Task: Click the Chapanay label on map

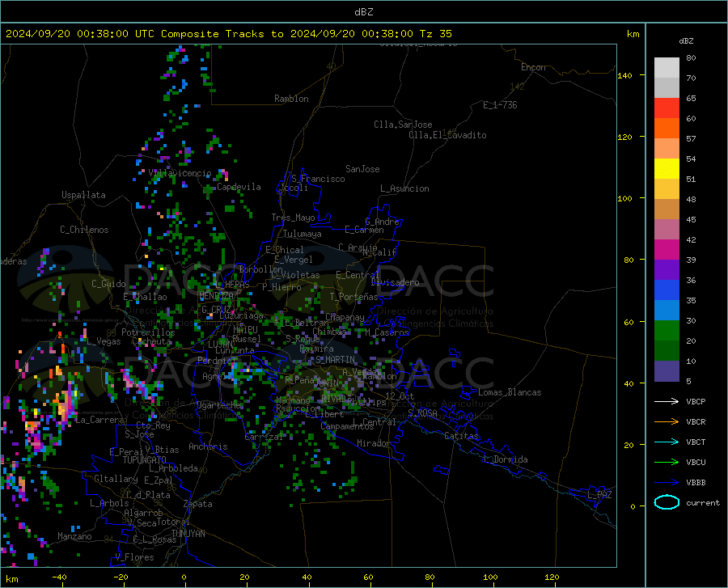Action: 345,317
